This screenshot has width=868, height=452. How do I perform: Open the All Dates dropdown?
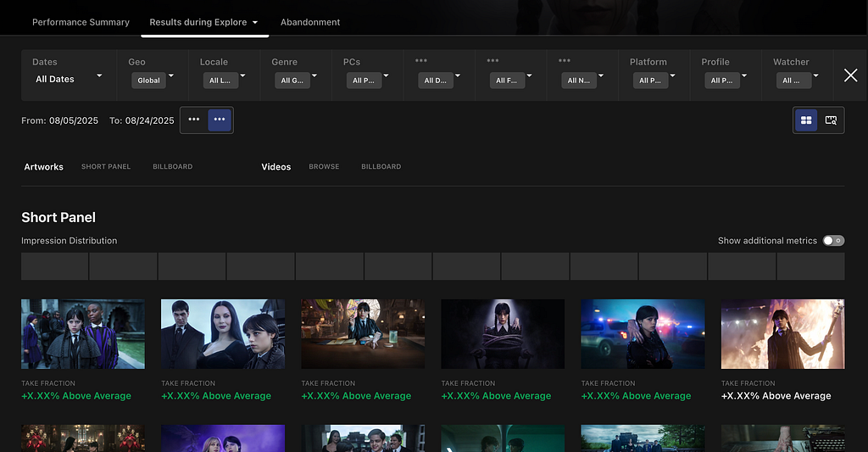(69, 79)
